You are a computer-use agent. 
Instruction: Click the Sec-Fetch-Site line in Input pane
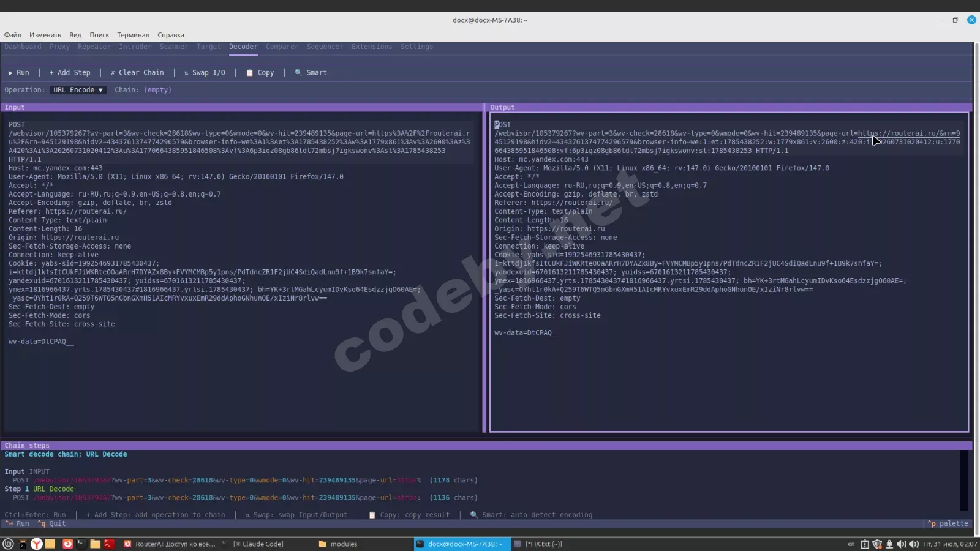[62, 324]
